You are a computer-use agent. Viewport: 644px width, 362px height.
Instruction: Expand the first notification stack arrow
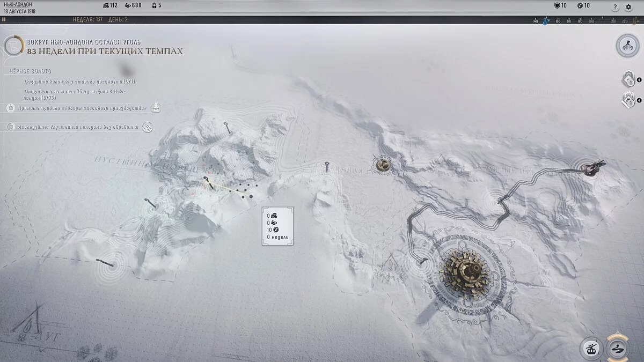click(639, 80)
